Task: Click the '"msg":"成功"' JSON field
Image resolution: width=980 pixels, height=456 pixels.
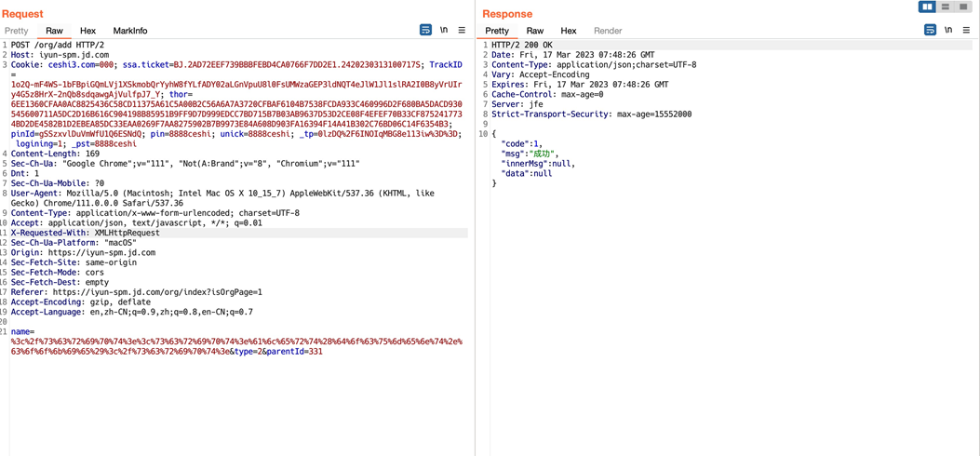Action: (530, 154)
